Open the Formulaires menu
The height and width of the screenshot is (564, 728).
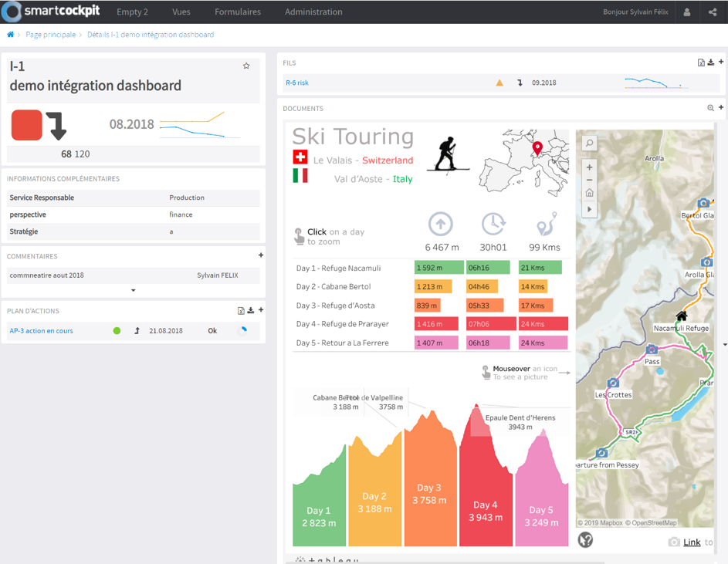tap(238, 12)
